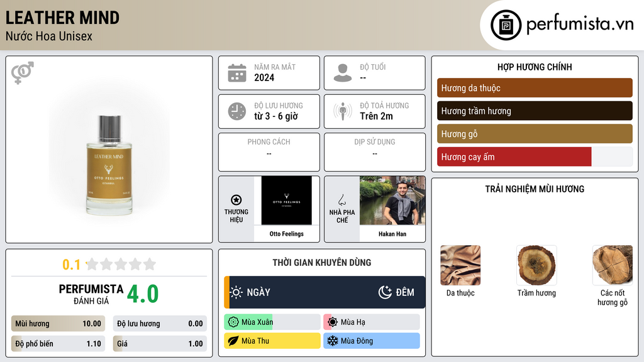Viewport: 644px width, 362px height.
Task: Click the Hương gỗ accord bar
Action: click(535, 134)
